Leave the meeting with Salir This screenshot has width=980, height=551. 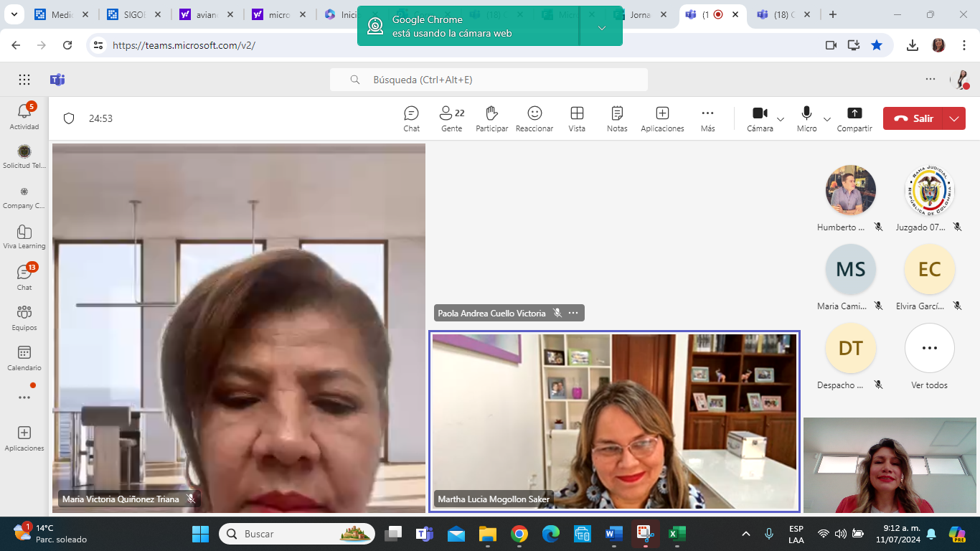pyautogui.click(x=914, y=119)
